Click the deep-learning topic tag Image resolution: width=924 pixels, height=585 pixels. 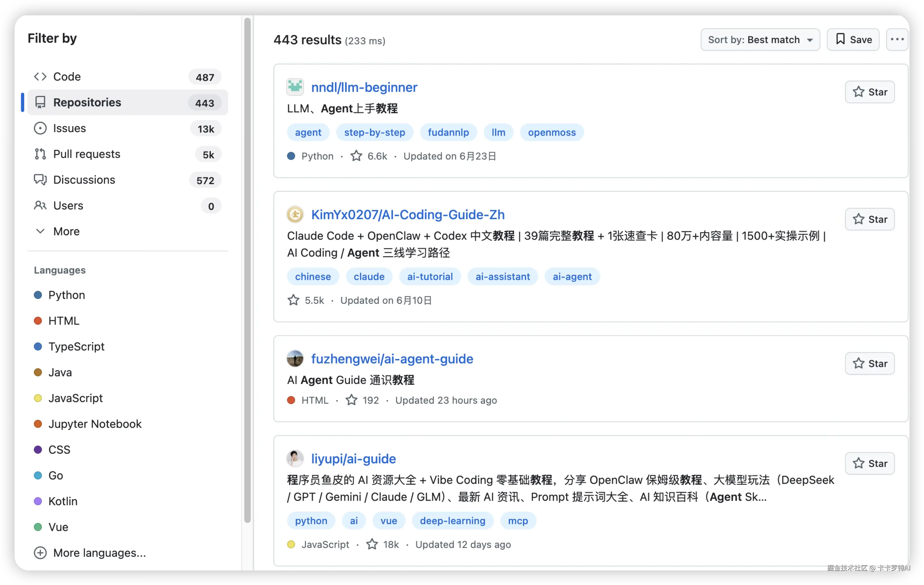click(452, 521)
